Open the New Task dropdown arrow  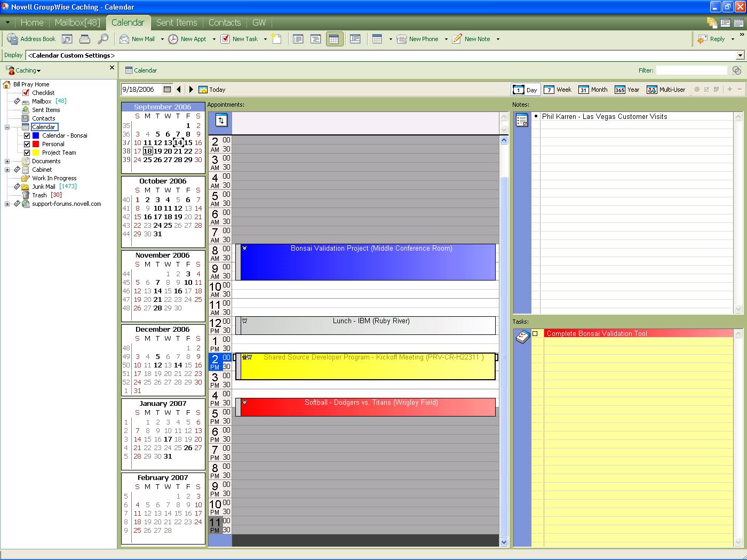265,39
